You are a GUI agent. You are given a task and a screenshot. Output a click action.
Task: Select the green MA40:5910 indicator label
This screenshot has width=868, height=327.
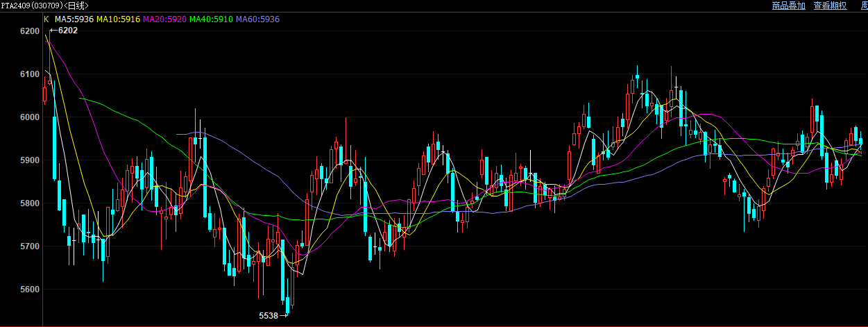tap(211, 19)
